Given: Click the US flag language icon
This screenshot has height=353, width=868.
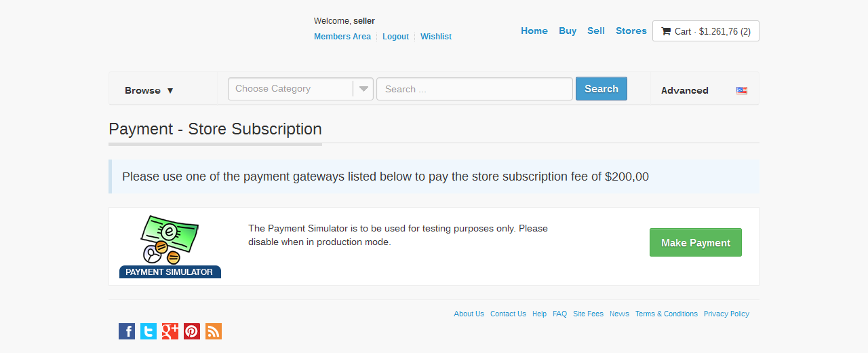Looking at the screenshot, I should [742, 90].
